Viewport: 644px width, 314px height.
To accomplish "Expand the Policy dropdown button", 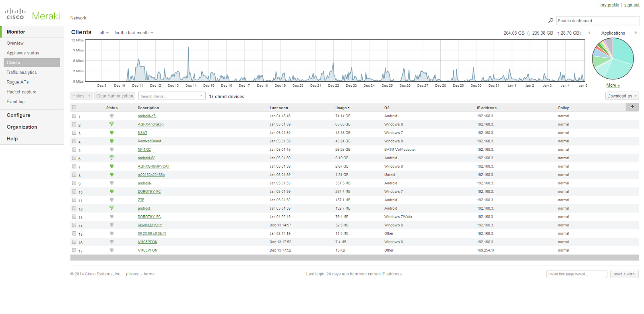I will (x=82, y=96).
